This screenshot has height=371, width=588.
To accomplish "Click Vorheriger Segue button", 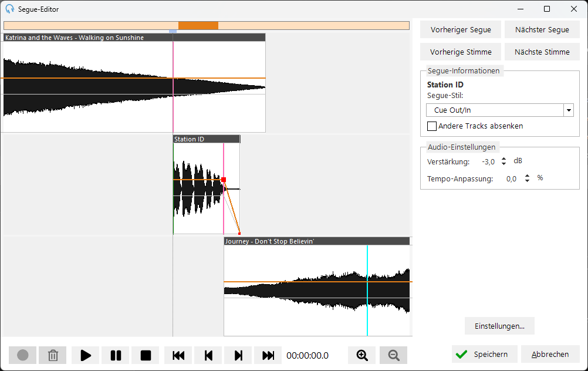I will click(x=461, y=29).
